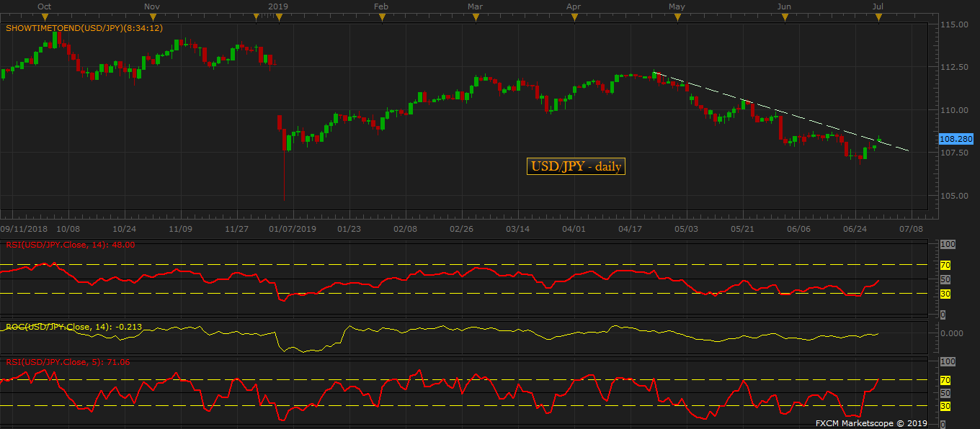
Task: Click the SHOWTIMETOEND(USD/JPY) indicator label
Action: tap(84, 29)
